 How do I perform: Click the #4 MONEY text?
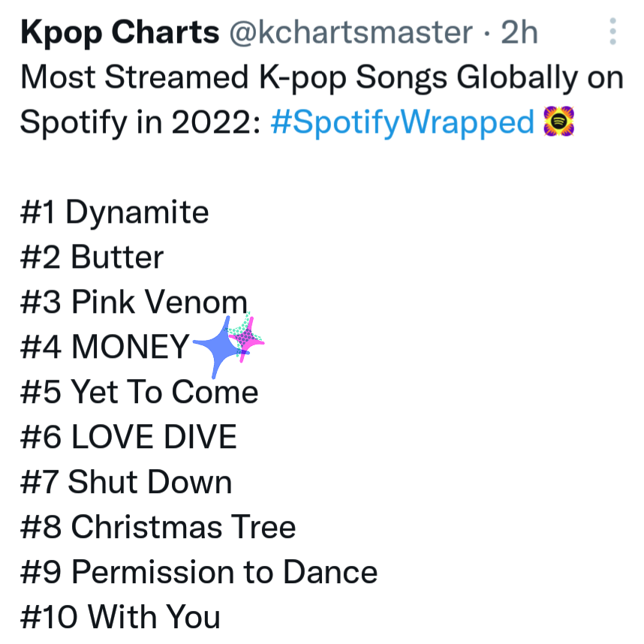tap(105, 347)
